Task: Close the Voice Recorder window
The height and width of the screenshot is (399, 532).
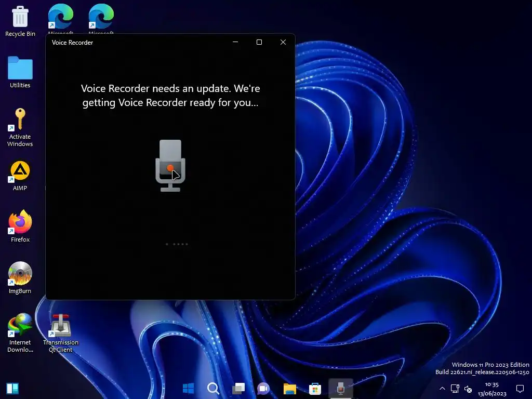Action: pyautogui.click(x=283, y=42)
